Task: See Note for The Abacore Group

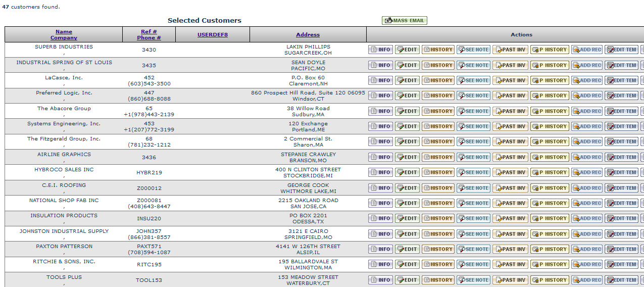Action: (473, 111)
